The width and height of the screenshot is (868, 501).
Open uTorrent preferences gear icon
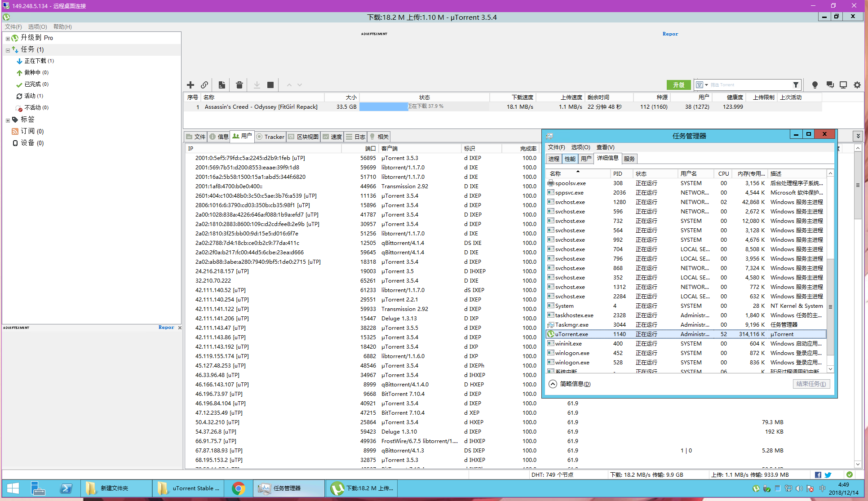tap(857, 85)
